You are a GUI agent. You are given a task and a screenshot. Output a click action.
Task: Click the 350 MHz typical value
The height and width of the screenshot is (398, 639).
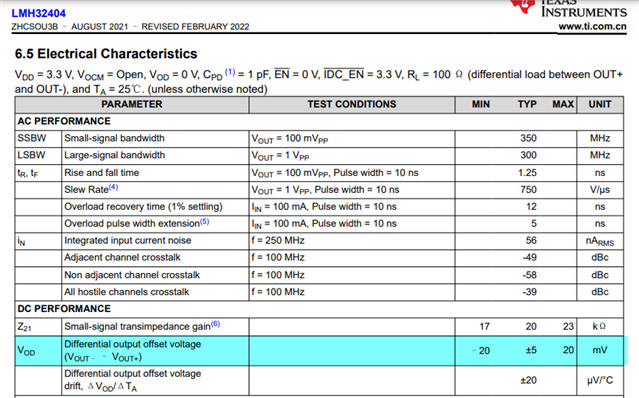coord(528,138)
